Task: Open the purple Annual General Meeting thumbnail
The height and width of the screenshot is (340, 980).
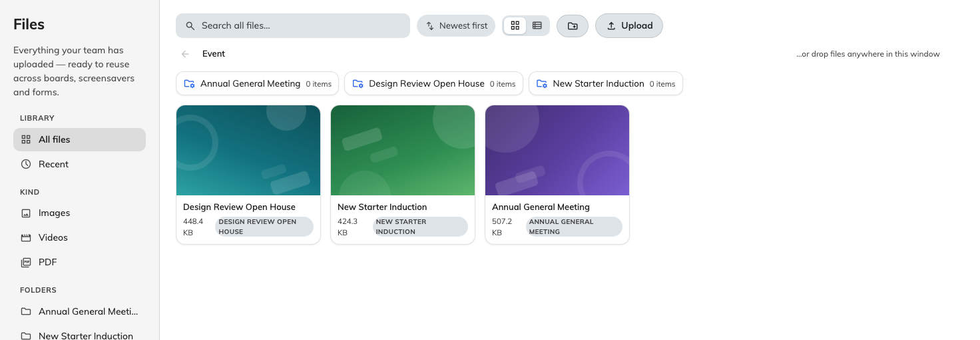Action: 557,151
